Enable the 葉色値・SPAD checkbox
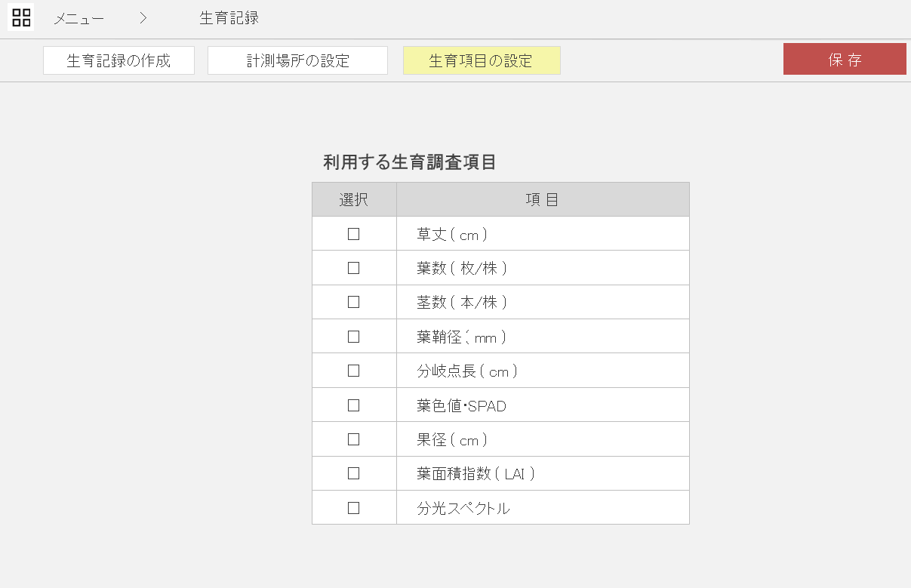 click(x=353, y=405)
